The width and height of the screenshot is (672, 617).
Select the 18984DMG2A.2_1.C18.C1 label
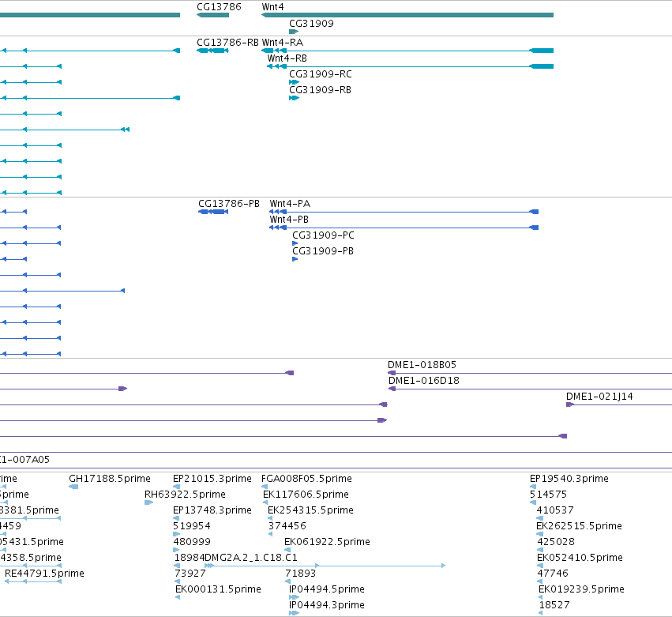pos(236,558)
